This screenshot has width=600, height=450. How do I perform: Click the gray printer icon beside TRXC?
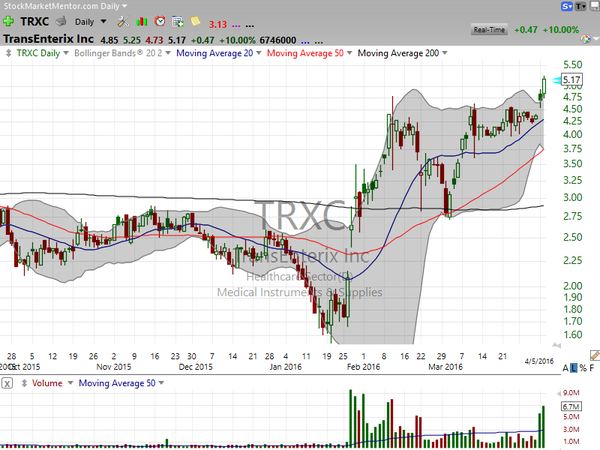(x=61, y=21)
